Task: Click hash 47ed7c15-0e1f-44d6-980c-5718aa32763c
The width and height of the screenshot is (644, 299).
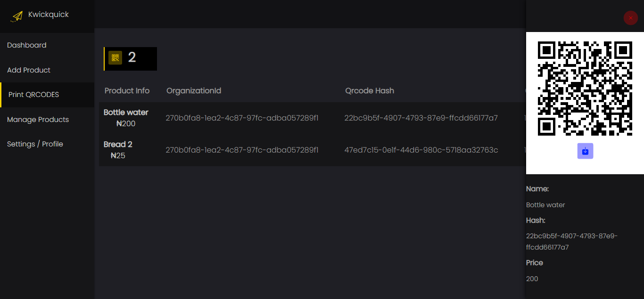Action: 421,150
